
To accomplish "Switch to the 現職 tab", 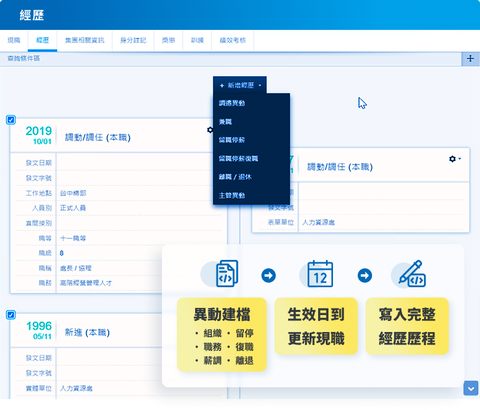I will click(x=14, y=40).
